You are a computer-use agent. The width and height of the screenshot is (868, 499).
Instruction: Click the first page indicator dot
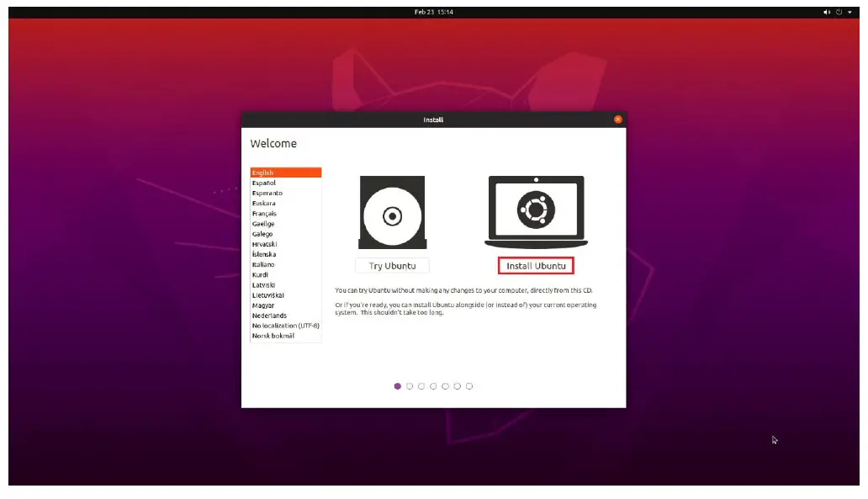pyautogui.click(x=398, y=386)
